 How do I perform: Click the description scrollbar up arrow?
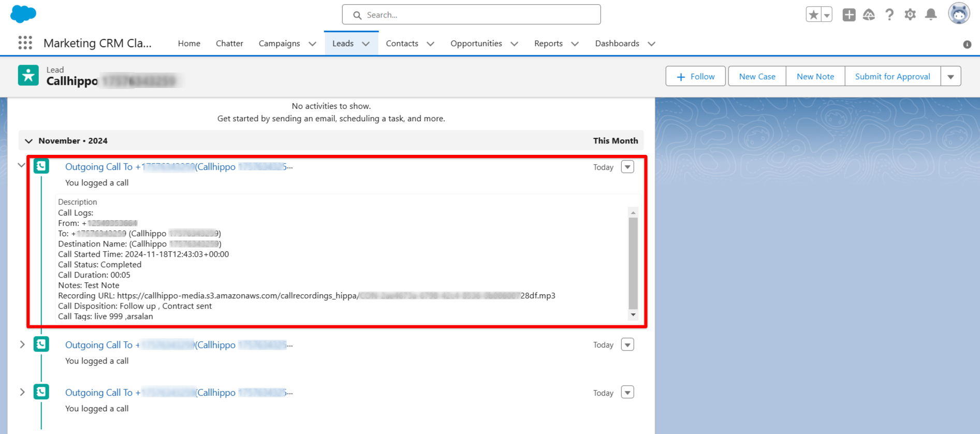coord(633,212)
